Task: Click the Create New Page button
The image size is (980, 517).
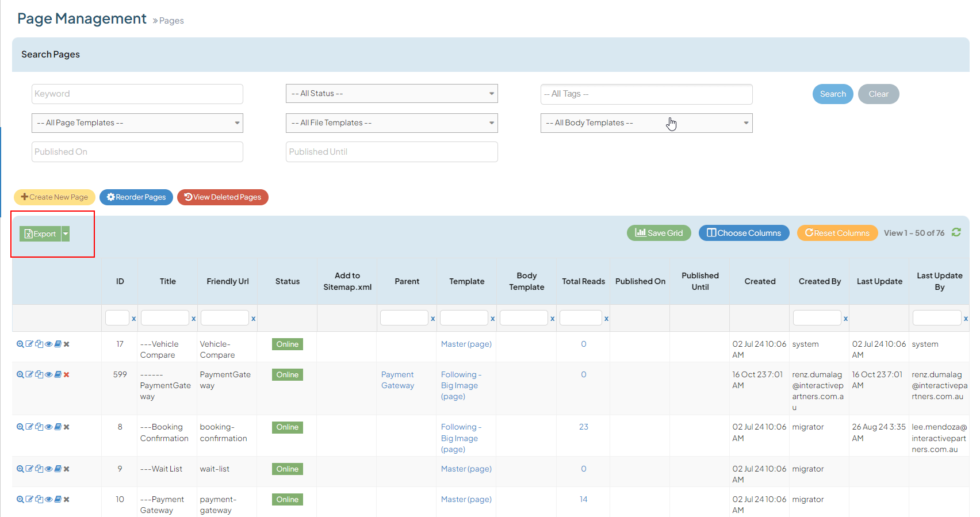Action: (55, 197)
